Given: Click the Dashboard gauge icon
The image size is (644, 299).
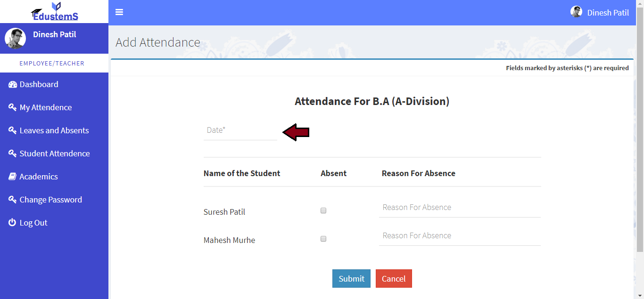Looking at the screenshot, I should pos(13,85).
